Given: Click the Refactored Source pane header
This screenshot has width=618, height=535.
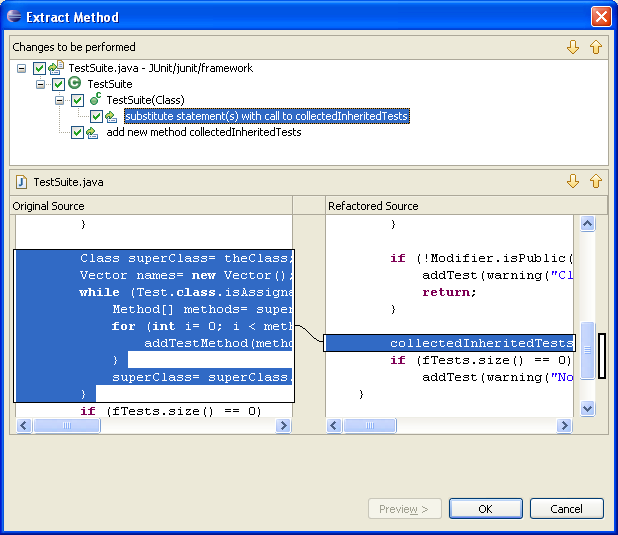Looking at the screenshot, I should coord(466,206).
